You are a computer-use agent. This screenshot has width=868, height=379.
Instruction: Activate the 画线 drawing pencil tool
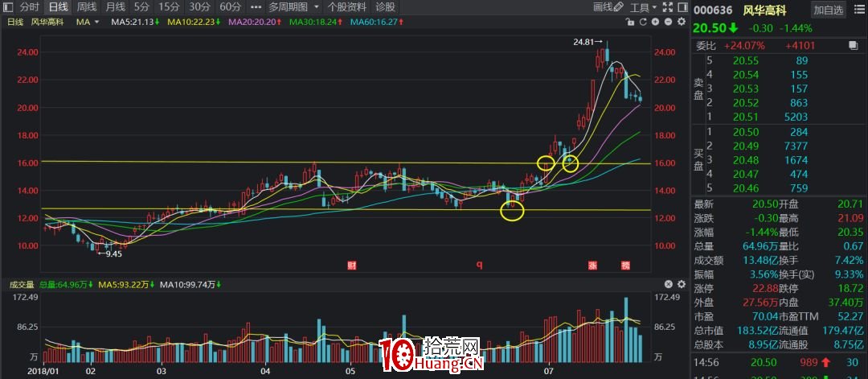coord(608,7)
